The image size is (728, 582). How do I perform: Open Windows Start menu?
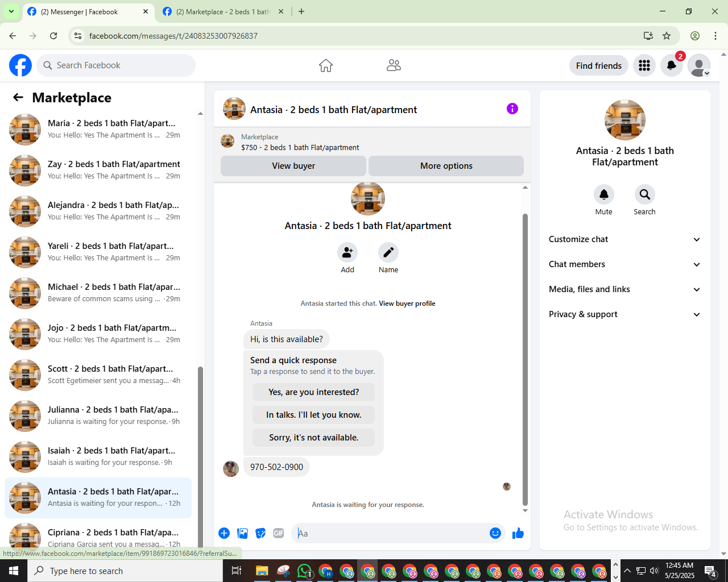(x=14, y=571)
